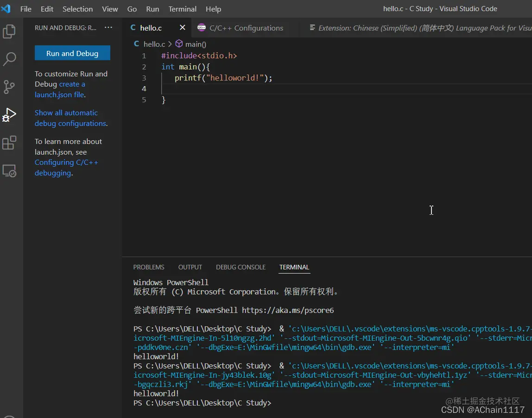Open the Run and Debug view icon
The image size is (532, 418).
9,115
